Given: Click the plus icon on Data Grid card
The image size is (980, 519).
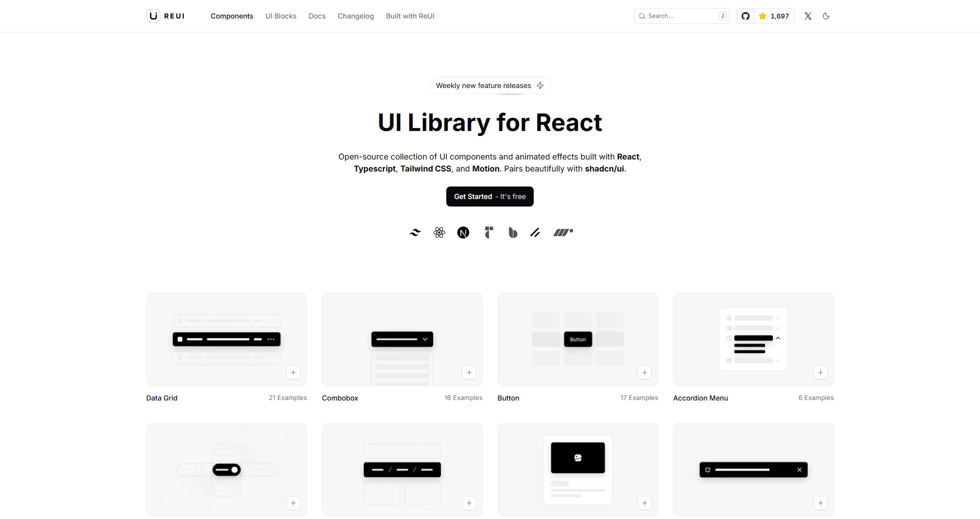Looking at the screenshot, I should coord(293,372).
